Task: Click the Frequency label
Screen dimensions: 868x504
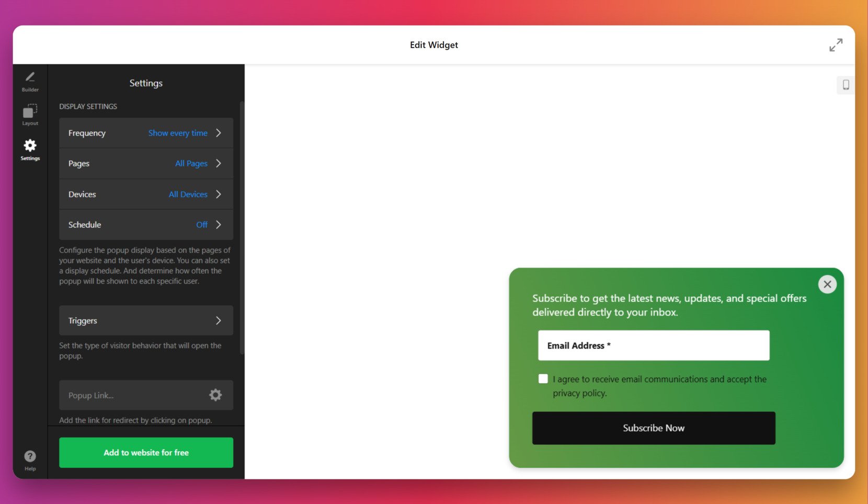Action: pyautogui.click(x=87, y=133)
